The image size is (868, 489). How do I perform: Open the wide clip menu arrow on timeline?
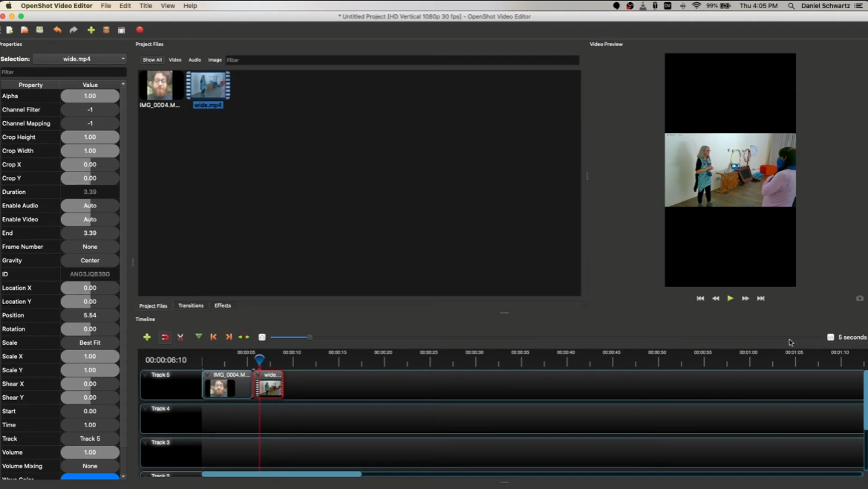click(x=258, y=375)
